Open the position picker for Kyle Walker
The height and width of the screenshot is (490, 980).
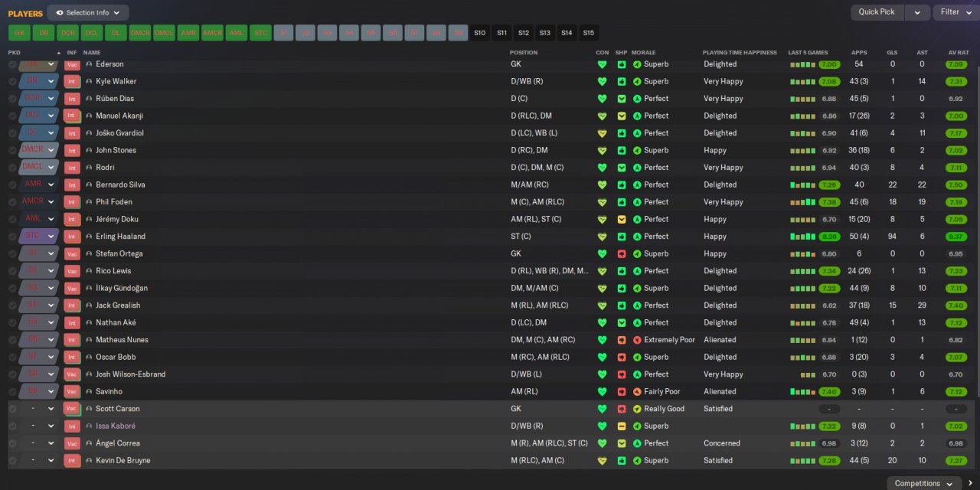click(40, 81)
